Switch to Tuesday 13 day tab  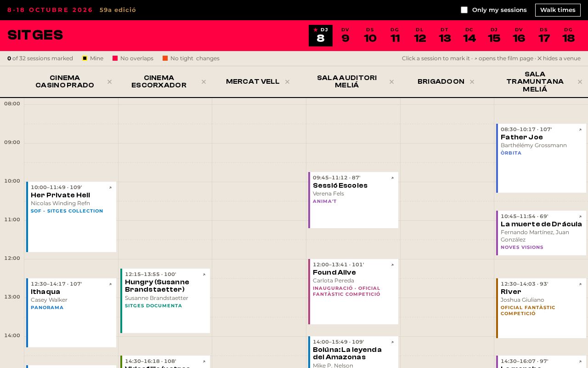(x=445, y=35)
